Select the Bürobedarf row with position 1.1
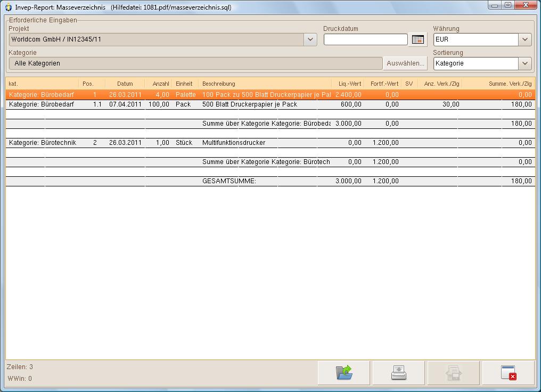This screenshot has width=541, height=392. [270, 104]
